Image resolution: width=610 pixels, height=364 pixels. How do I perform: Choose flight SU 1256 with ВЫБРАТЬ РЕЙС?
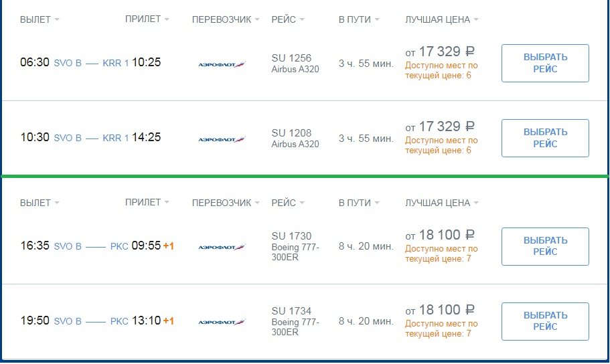(545, 63)
